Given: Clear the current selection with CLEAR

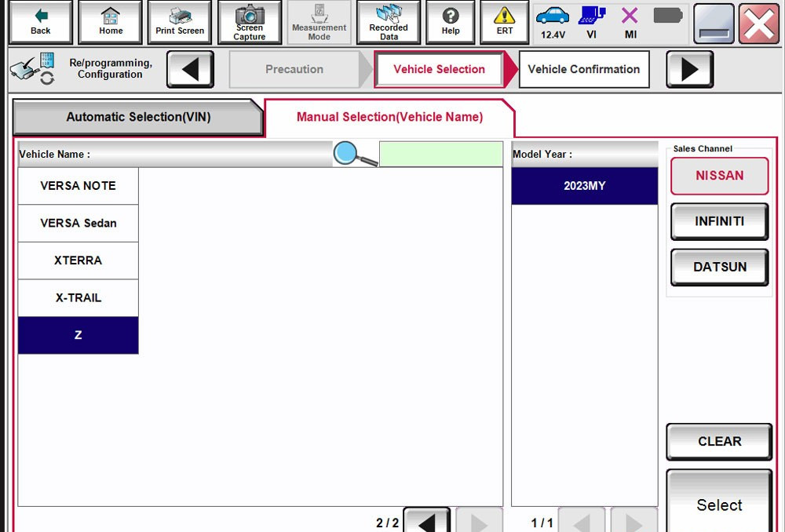Looking at the screenshot, I should (718, 441).
